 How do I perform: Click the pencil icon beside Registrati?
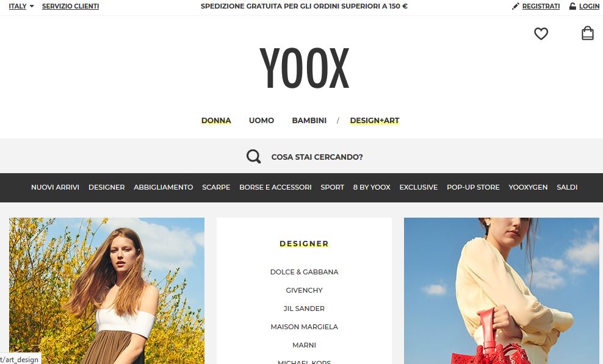pos(515,6)
